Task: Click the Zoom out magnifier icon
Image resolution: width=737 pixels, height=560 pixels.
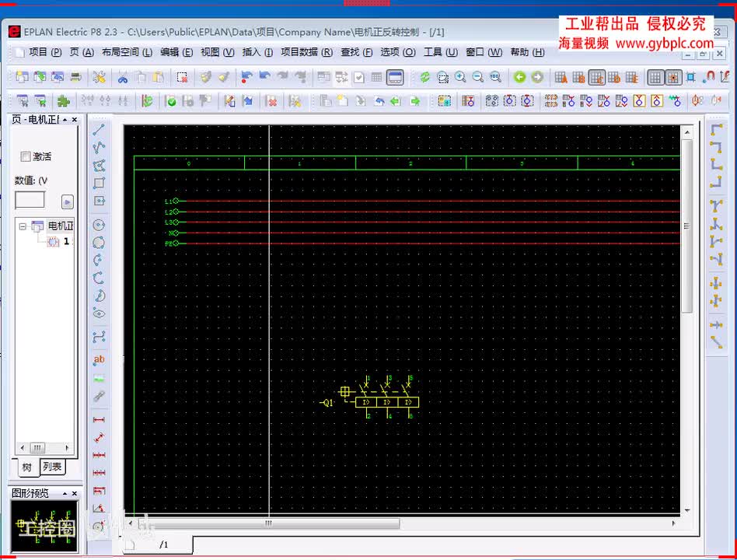Action: [x=477, y=77]
